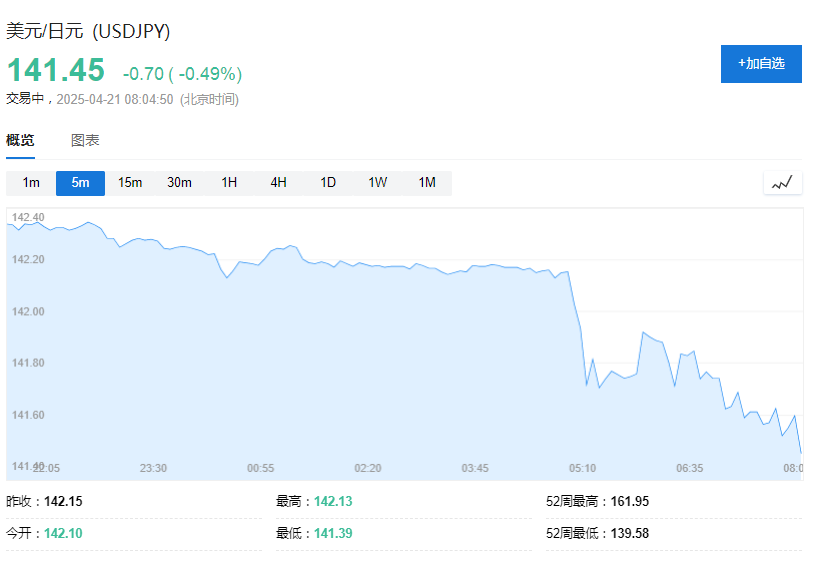817x569 pixels.
Task: Select the 1H timeframe
Action: (x=229, y=182)
